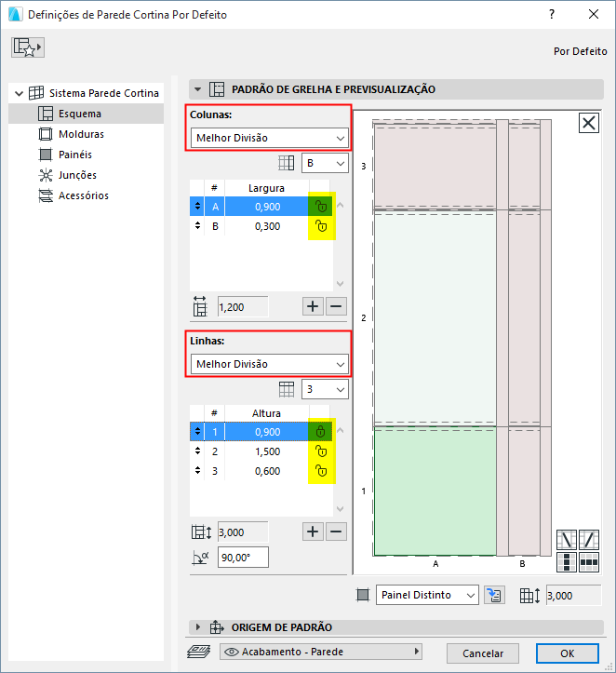This screenshot has height=673, width=616.
Task: Click the scroll down arrow of the columns list
Action: [341, 284]
